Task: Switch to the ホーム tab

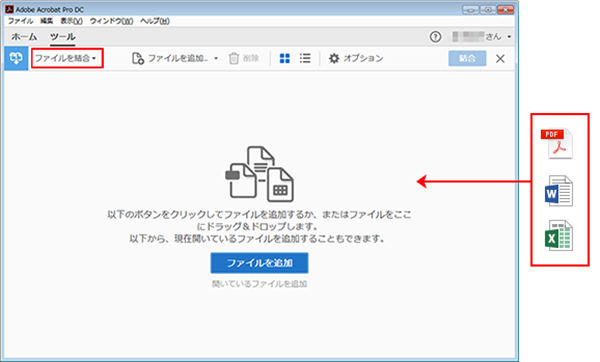Action: click(24, 37)
